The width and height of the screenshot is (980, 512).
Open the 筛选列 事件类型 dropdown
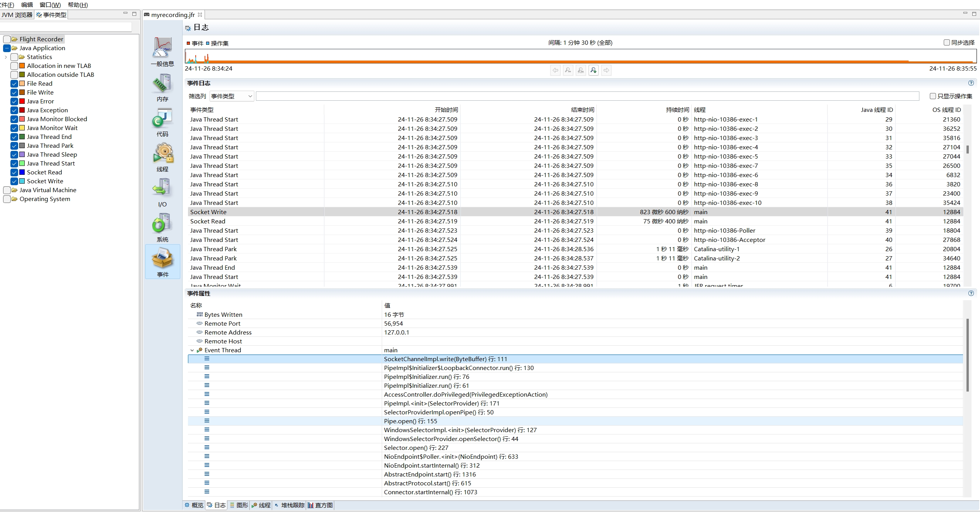pyautogui.click(x=232, y=96)
